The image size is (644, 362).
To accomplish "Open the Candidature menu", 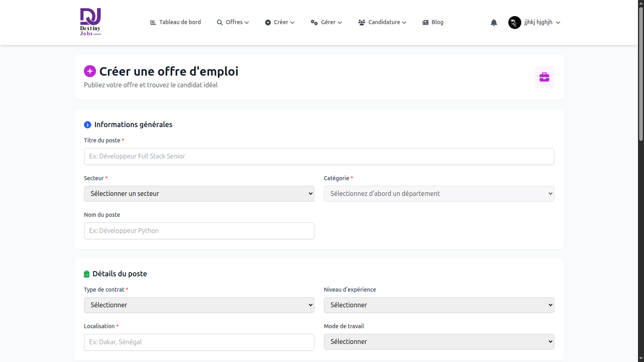I will pyautogui.click(x=382, y=22).
